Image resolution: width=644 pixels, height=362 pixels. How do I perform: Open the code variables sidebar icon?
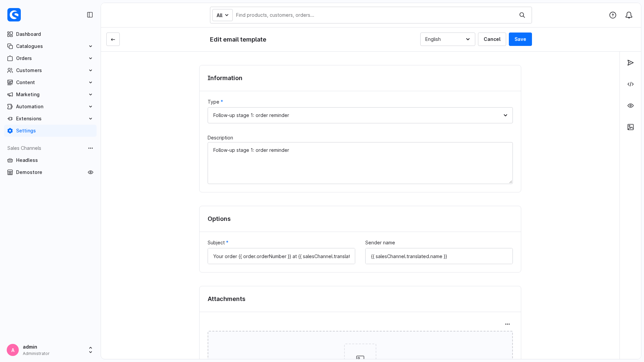(x=631, y=84)
